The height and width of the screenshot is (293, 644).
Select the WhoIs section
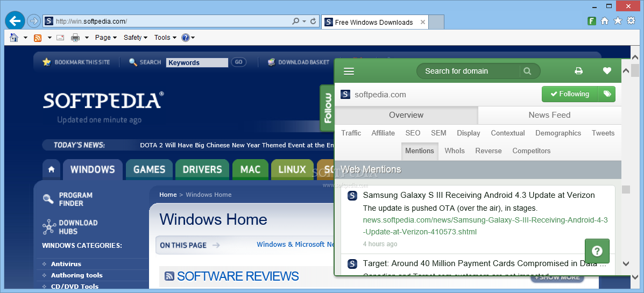455,151
